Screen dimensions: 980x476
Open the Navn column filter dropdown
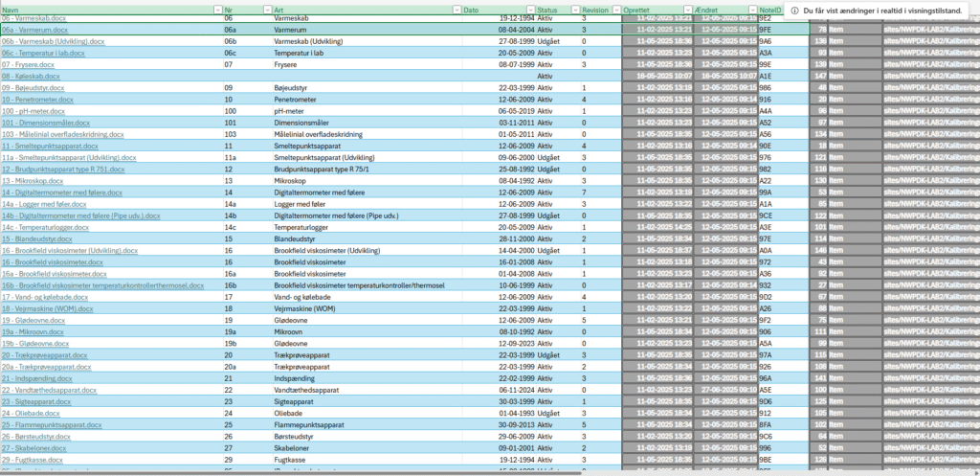coord(216,10)
